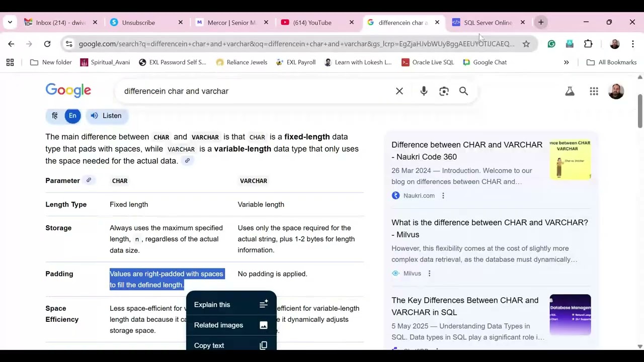Search by image with Lens icon
The height and width of the screenshot is (362, 644).
click(x=444, y=91)
